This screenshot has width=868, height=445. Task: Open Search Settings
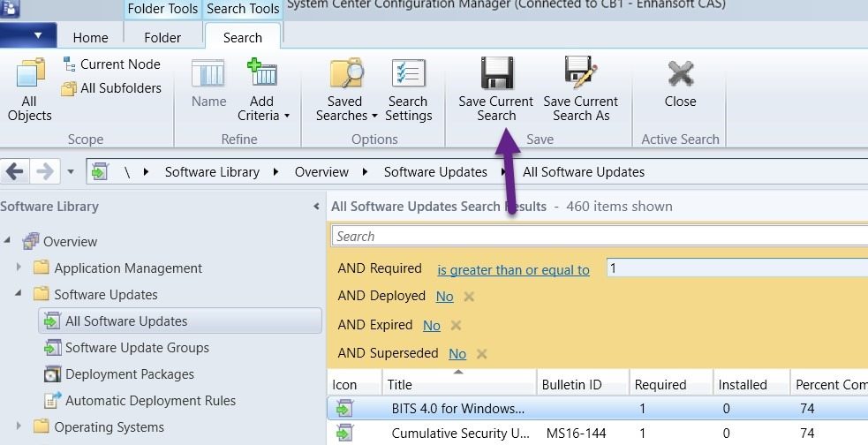coord(409,90)
